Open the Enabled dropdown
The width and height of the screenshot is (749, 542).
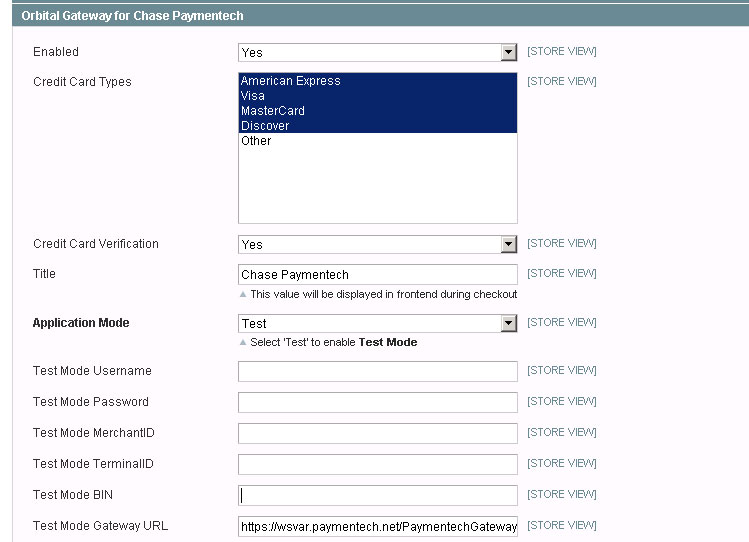tap(377, 53)
